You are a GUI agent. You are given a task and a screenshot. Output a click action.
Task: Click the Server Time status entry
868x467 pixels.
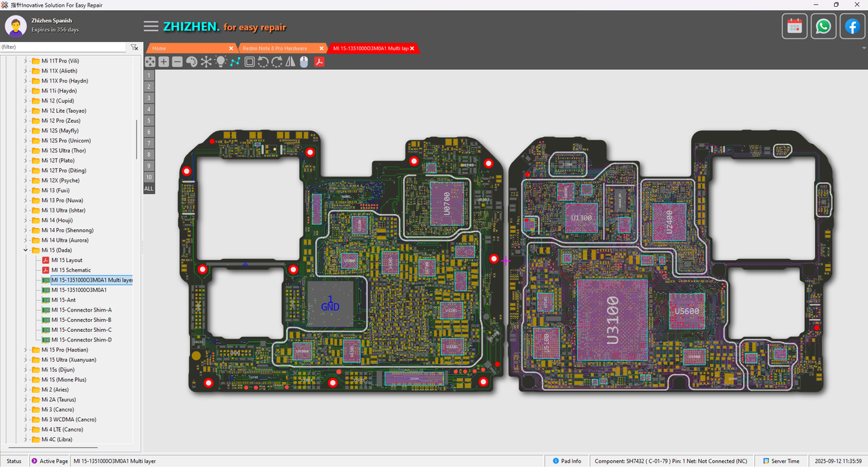tap(781, 461)
